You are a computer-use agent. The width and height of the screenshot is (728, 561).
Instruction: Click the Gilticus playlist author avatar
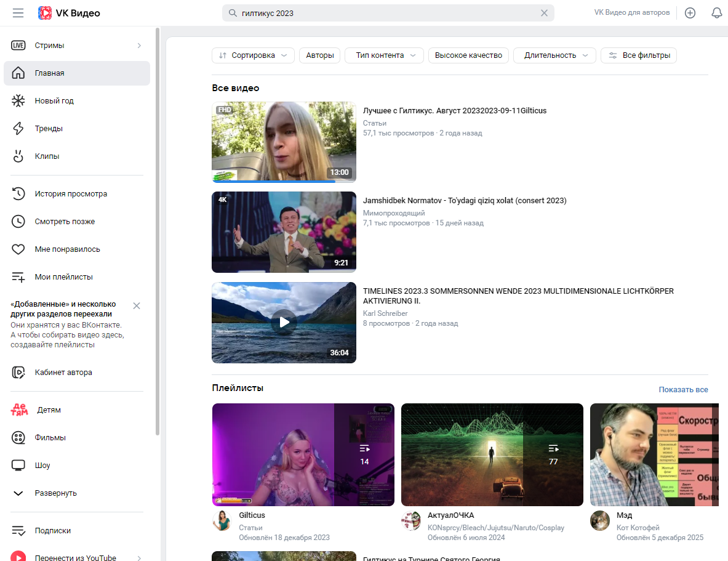tap(222, 520)
